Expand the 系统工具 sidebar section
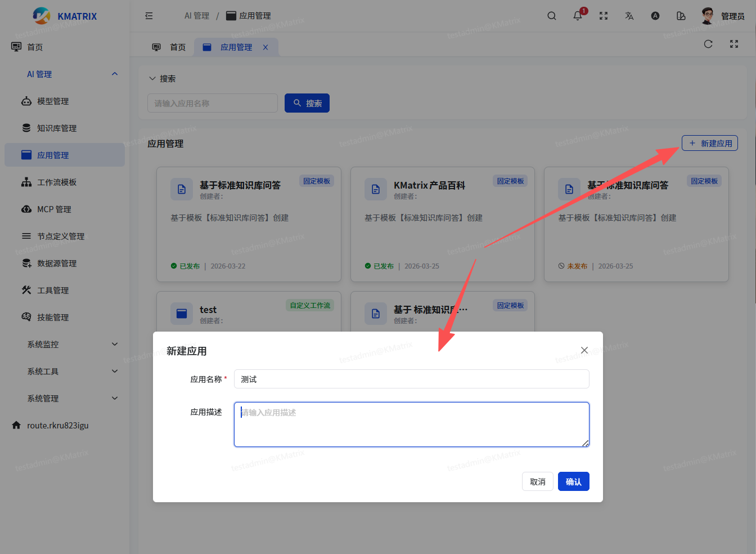Image resolution: width=756 pixels, height=554 pixels. (72, 371)
